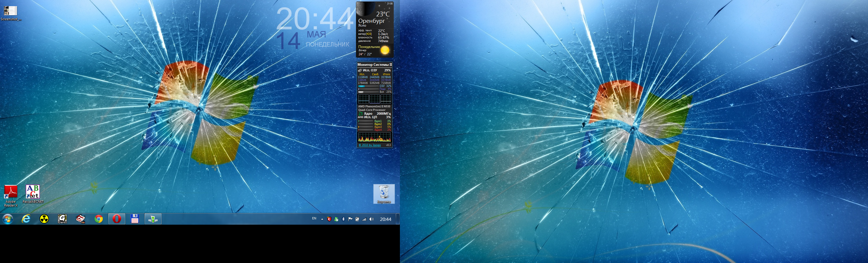The height and width of the screenshot is (263, 868).
Task: Click the Исп. ЦП 3% reading
Action: click(x=377, y=117)
